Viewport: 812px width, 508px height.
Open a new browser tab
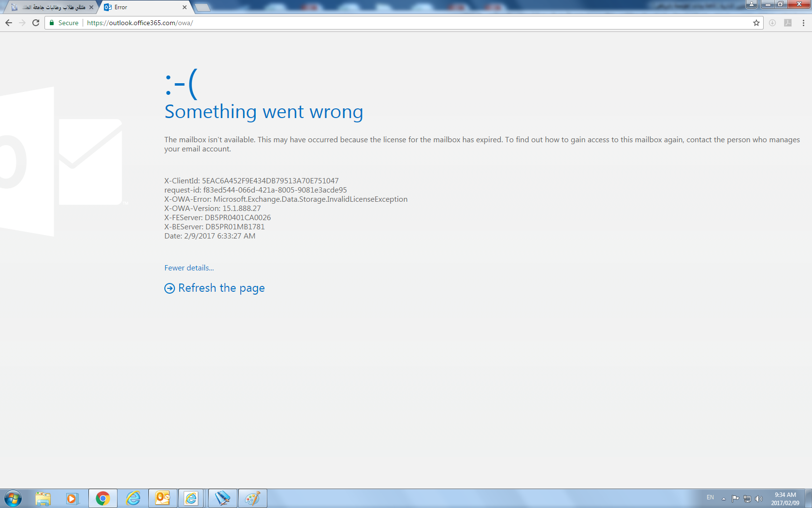pos(203,7)
